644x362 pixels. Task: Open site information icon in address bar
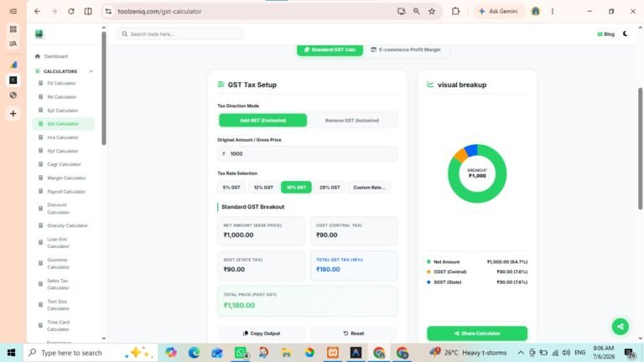(x=108, y=12)
